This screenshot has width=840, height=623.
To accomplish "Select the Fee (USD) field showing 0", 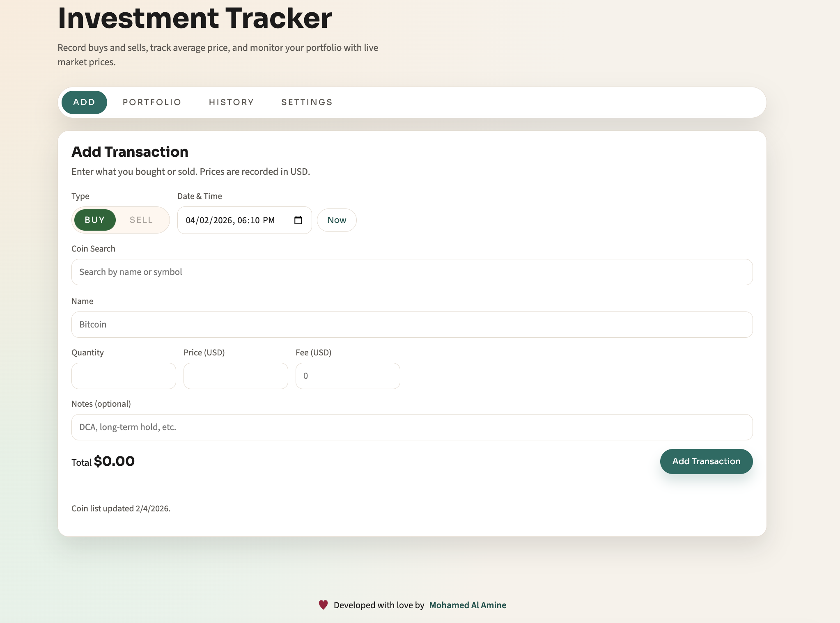I will pyautogui.click(x=348, y=376).
